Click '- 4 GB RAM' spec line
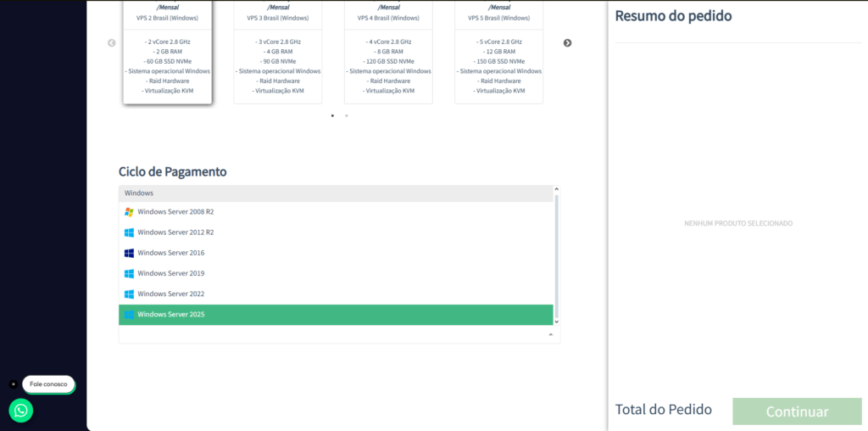The width and height of the screenshot is (868, 431). click(x=278, y=52)
